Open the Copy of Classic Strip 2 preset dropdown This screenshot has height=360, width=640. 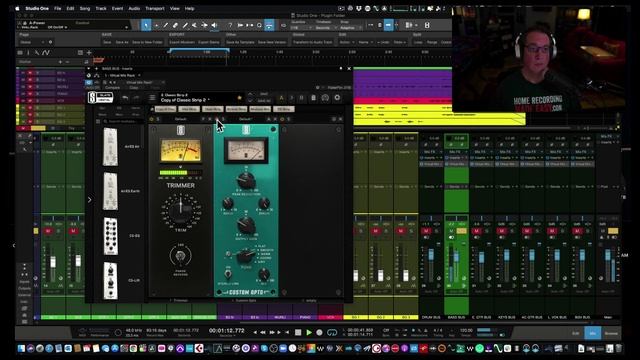click(x=186, y=100)
